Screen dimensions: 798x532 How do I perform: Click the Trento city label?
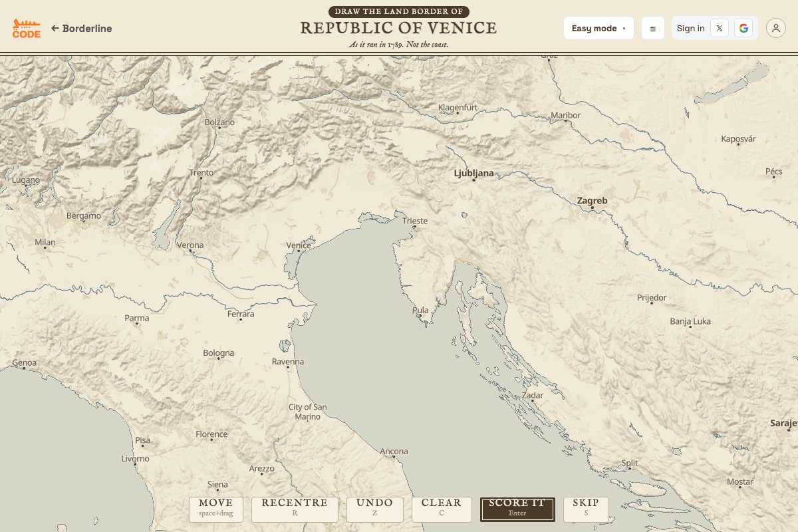201,173
